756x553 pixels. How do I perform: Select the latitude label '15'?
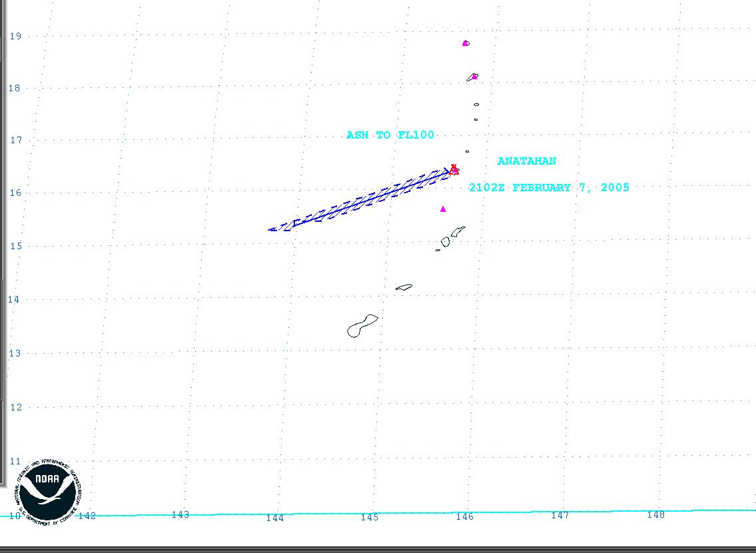tap(15, 246)
